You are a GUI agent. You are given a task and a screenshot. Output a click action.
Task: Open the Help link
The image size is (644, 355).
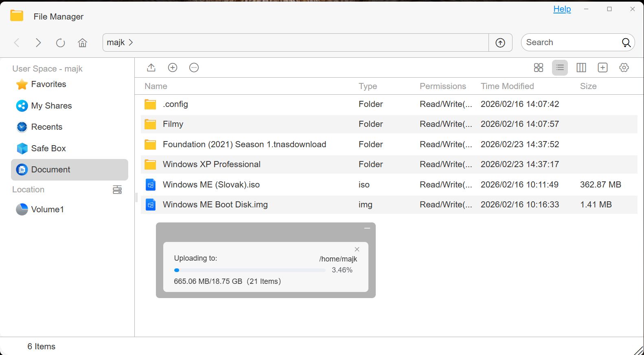pos(562,9)
